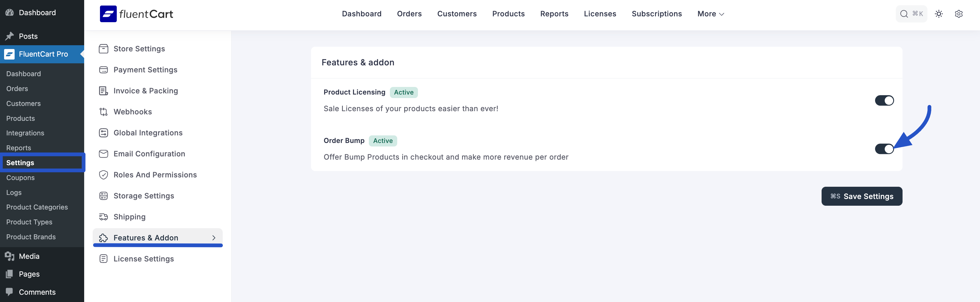This screenshot has width=980, height=302.
Task: Click the fluentCart logo icon
Action: click(108, 14)
